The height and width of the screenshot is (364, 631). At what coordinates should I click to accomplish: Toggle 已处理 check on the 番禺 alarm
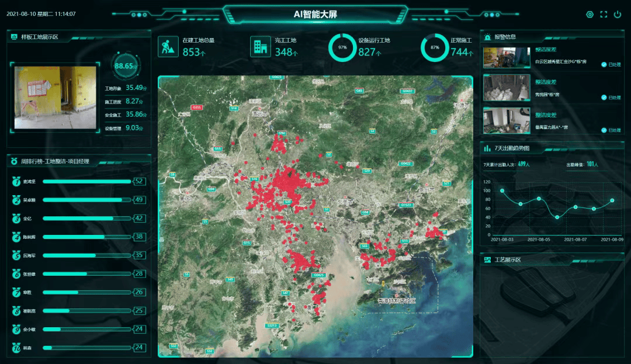(x=604, y=130)
